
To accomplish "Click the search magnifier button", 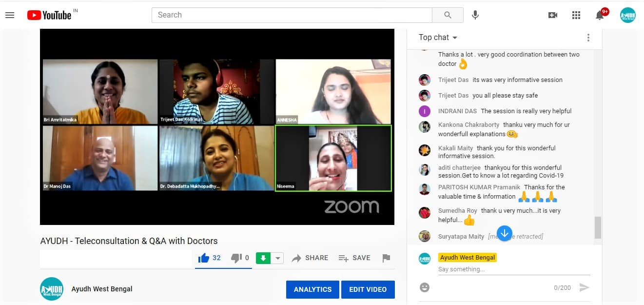I will point(448,15).
